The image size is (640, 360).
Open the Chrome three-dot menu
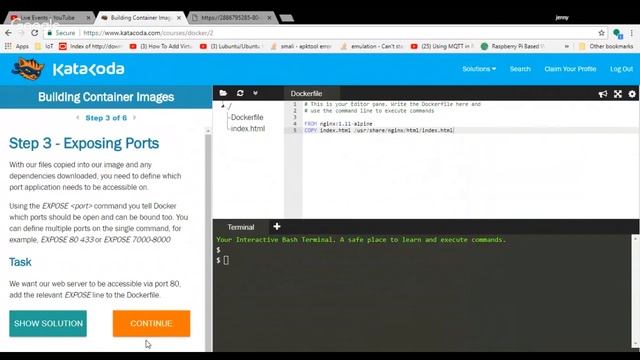point(632,33)
